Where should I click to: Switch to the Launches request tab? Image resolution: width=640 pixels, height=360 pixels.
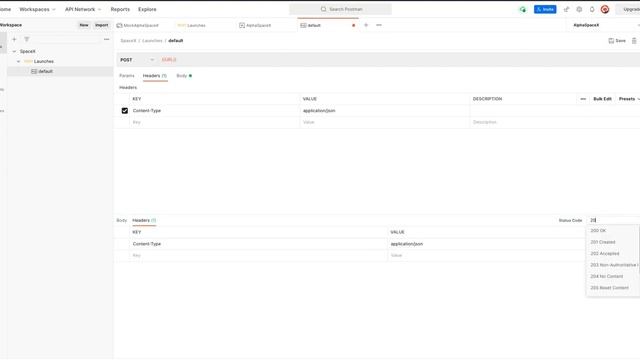coord(196,25)
